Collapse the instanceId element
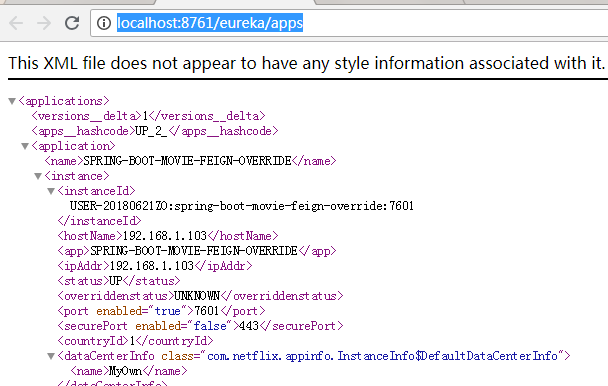This screenshot has height=386, width=608. [x=51, y=191]
